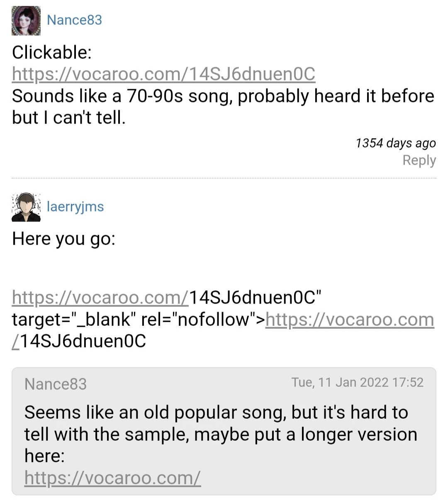Click the "Tue, 11 Jan 2022 17:52" quote date
The height and width of the screenshot is (500, 448).
(357, 382)
